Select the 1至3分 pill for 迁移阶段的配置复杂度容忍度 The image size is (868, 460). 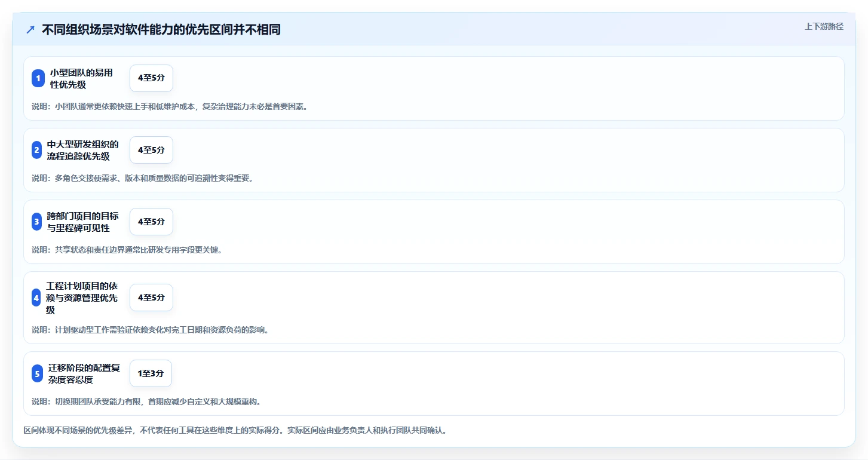click(151, 373)
